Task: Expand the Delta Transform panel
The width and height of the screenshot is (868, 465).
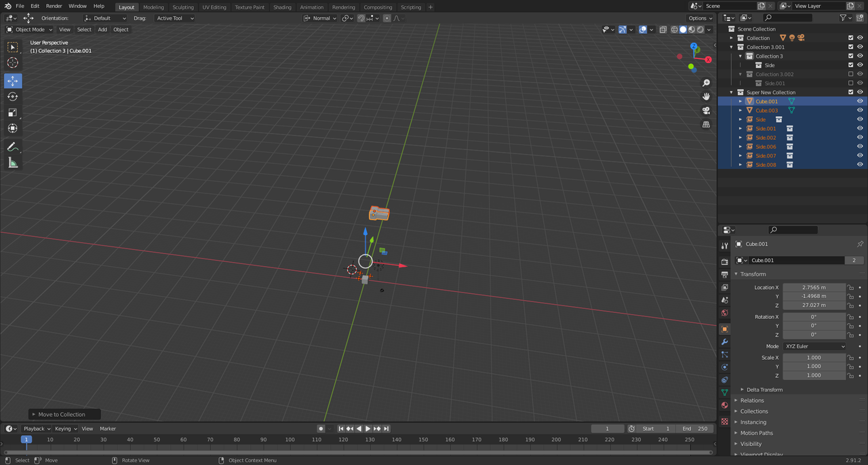Action: [764, 390]
